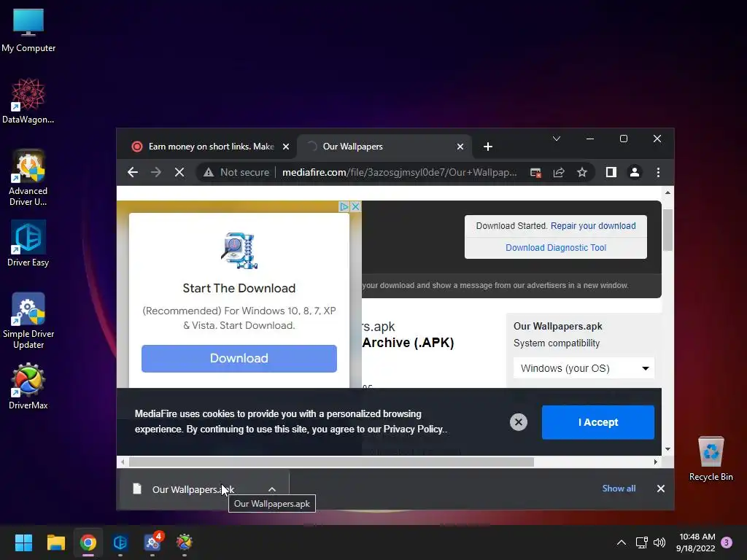Click the volume speaker tray icon
The width and height of the screenshot is (747, 560).
click(659, 542)
